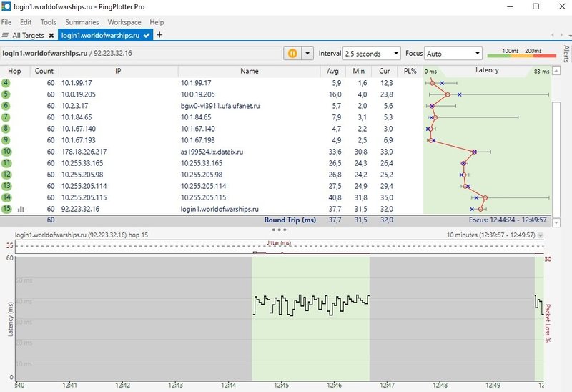This screenshot has height=392, width=572.
Task: Click the Cur column header
Action: 385,71
